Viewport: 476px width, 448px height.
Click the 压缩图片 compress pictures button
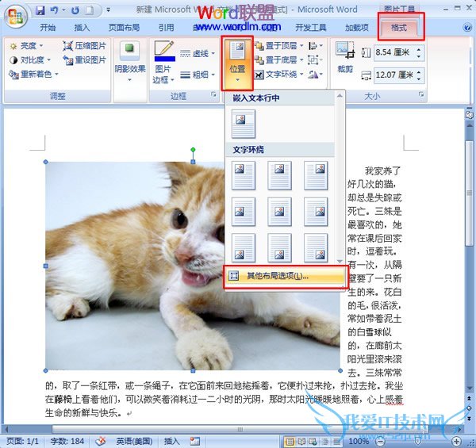pyautogui.click(x=84, y=46)
